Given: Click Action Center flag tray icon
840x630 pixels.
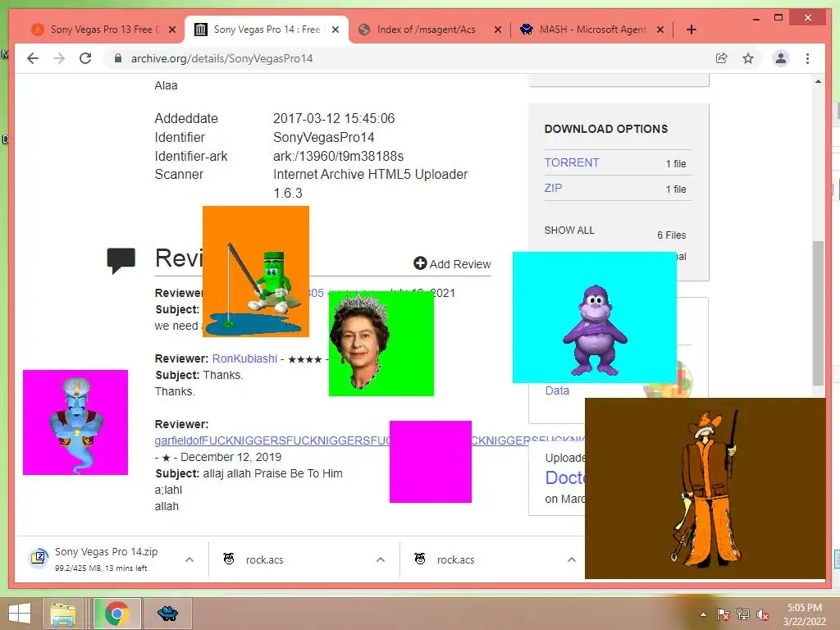Looking at the screenshot, I should 724,614.
